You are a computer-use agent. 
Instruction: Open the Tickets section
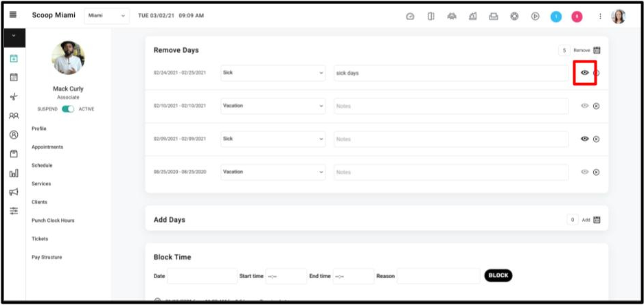[40, 239]
